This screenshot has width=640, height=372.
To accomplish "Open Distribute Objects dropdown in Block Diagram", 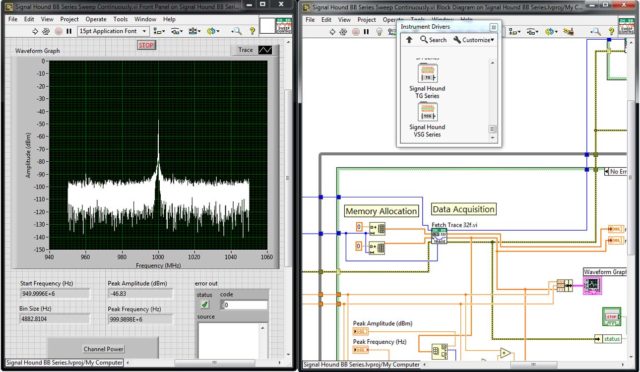I will [x=532, y=31].
